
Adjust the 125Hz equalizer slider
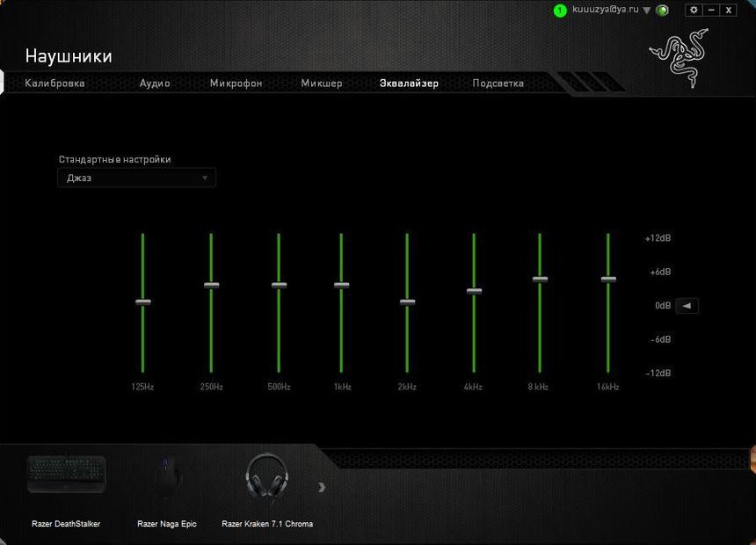[x=143, y=302]
